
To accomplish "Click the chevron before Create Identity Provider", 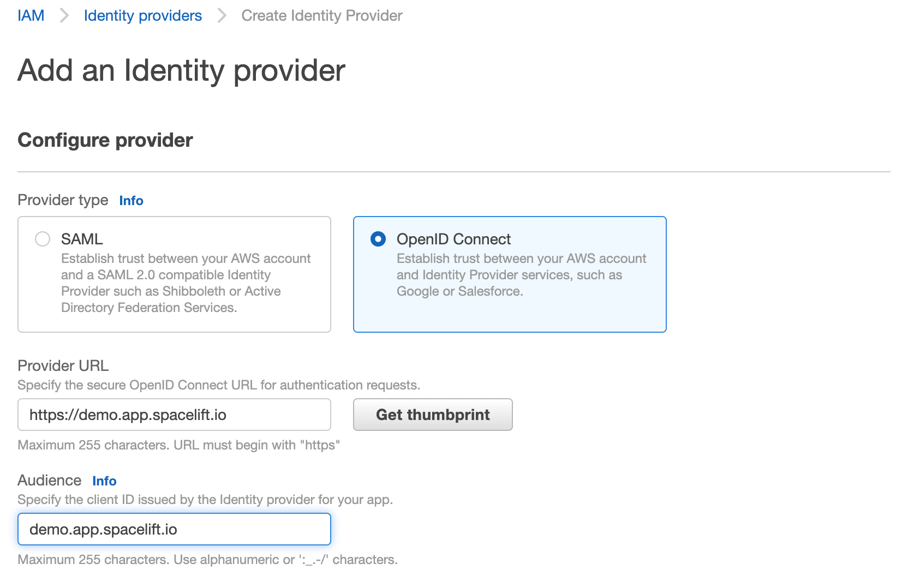I will tap(222, 15).
